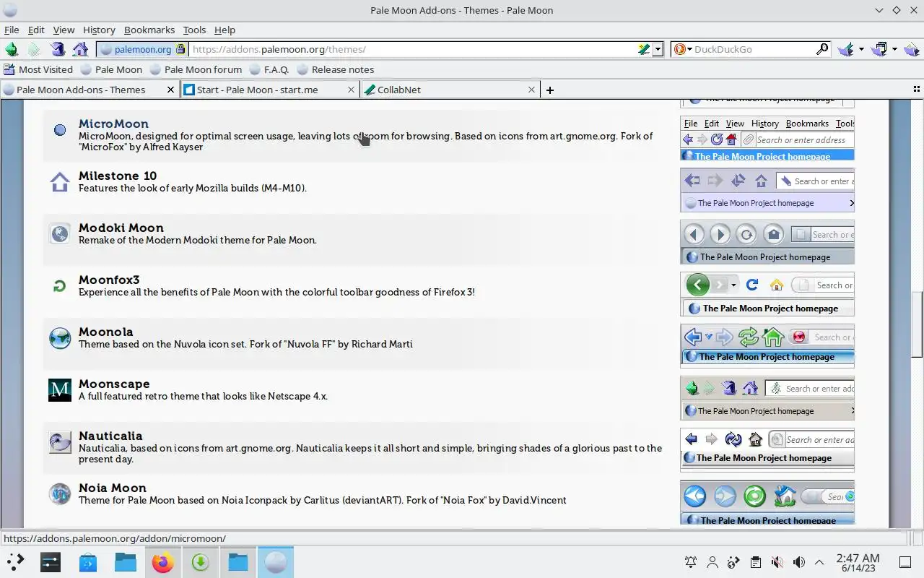Expand the bookmarks menu dropdown arrow

click(894, 49)
